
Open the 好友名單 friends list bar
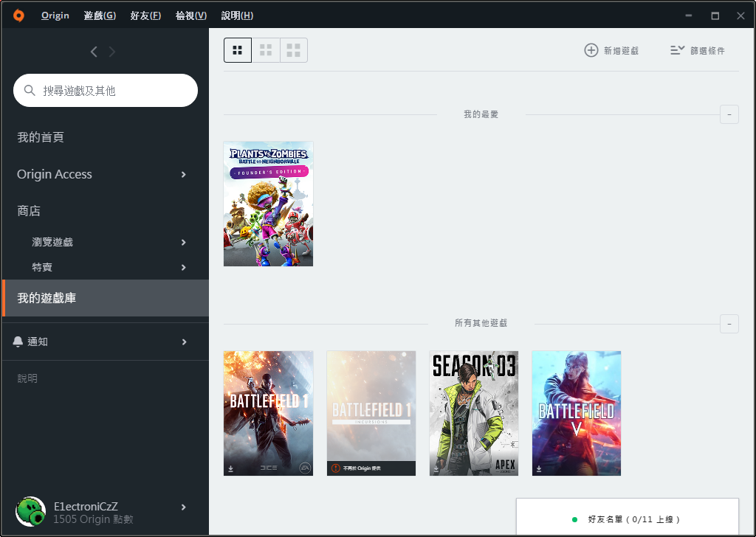628,517
